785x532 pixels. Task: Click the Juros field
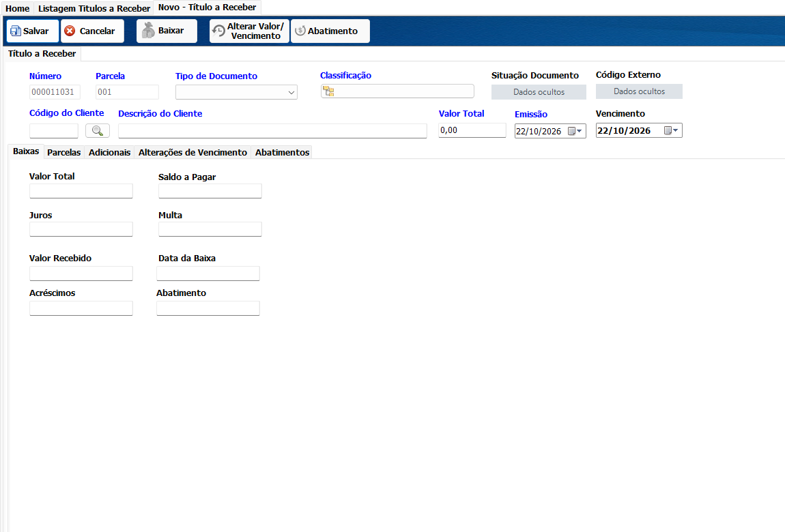click(81, 229)
